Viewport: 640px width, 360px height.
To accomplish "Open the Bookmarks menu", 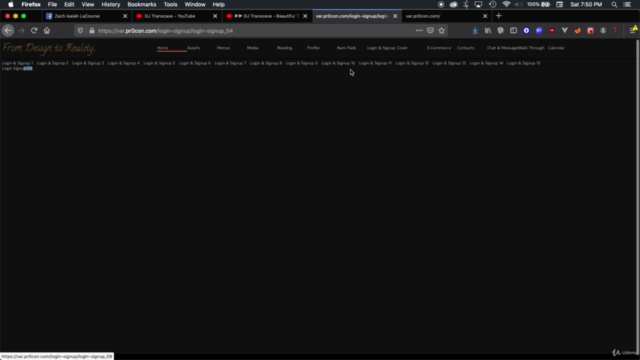I will (142, 4).
